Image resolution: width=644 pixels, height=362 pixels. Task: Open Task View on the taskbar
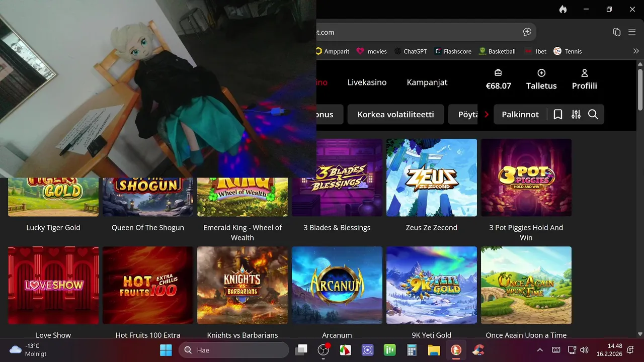[x=301, y=350]
